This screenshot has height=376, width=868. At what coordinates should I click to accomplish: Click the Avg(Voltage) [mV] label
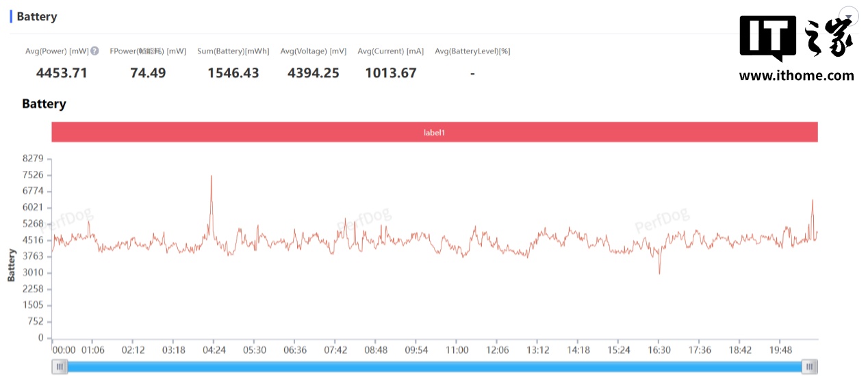[314, 51]
